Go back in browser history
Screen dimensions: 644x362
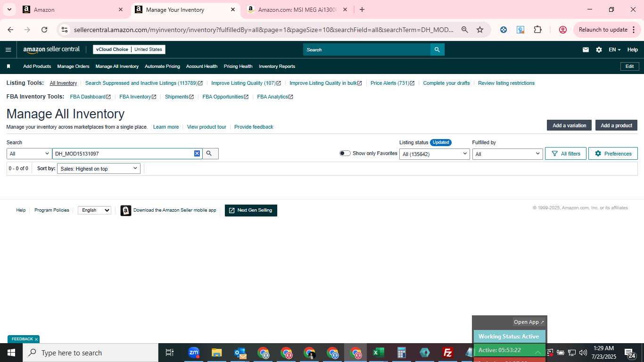[x=10, y=30]
